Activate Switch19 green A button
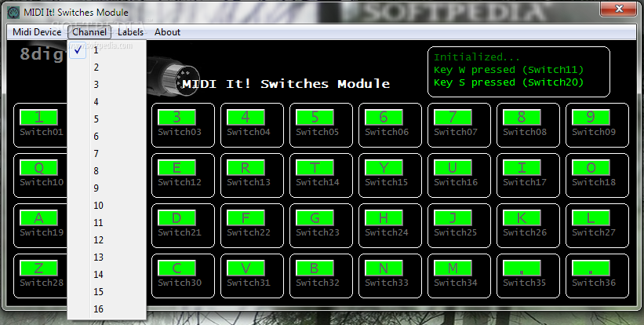Screen dimensions: 644x325 click(38, 217)
